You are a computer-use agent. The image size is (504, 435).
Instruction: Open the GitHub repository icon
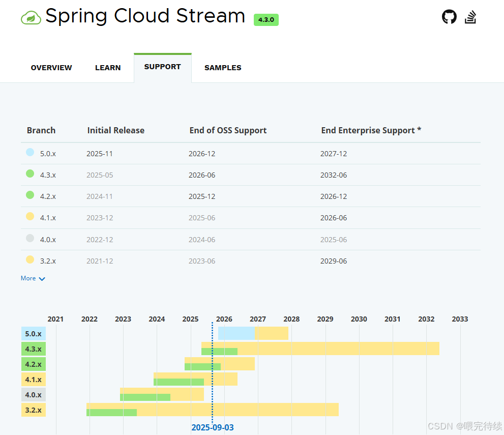[449, 17]
